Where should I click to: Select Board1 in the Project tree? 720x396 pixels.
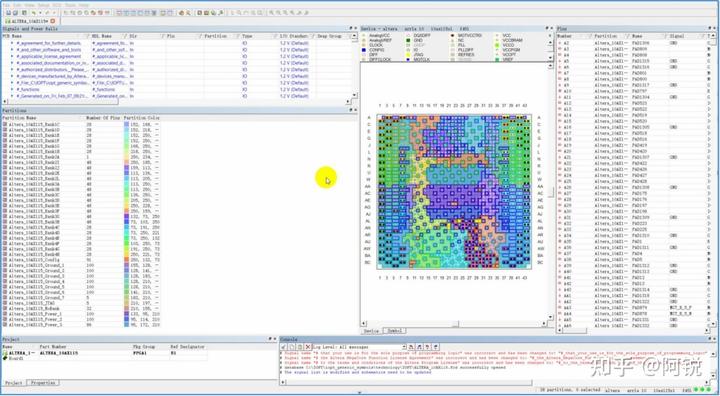[16, 358]
